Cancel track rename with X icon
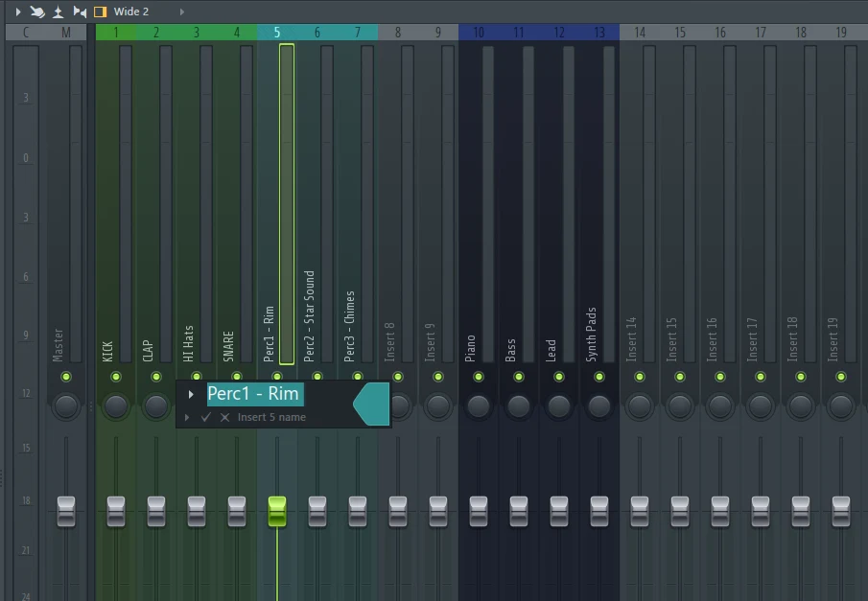The height and width of the screenshot is (601, 868). 225,418
